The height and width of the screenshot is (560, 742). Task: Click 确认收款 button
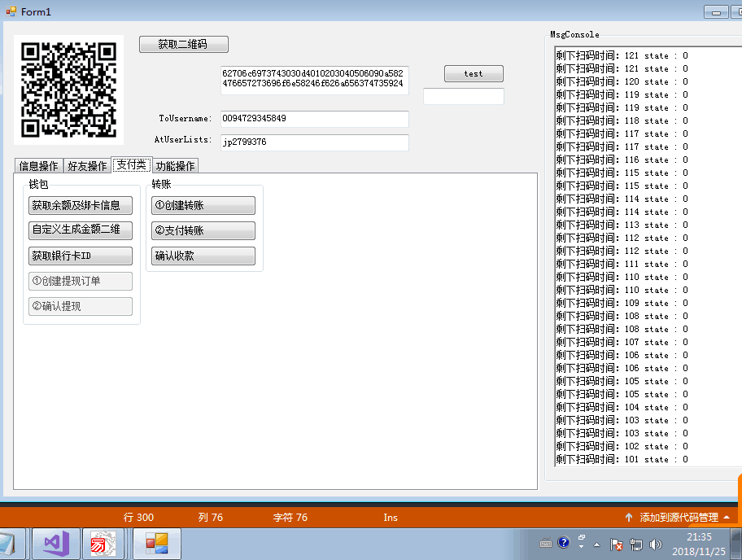(x=203, y=256)
